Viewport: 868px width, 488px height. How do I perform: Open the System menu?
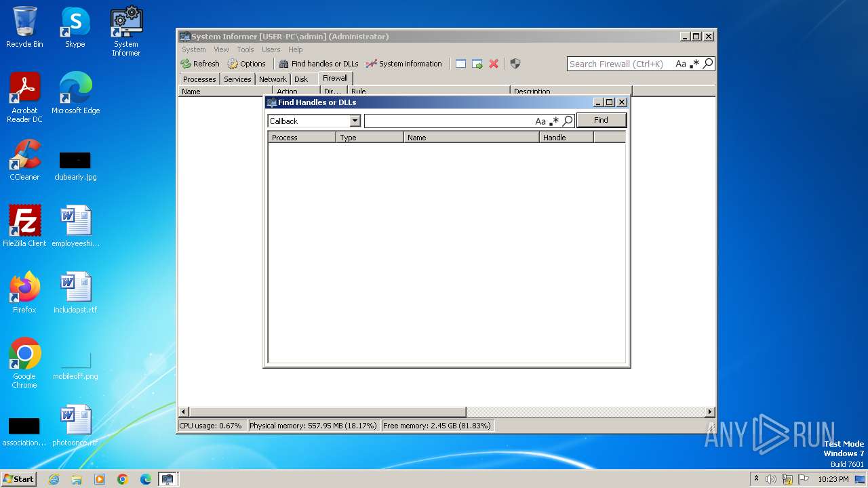[193, 49]
